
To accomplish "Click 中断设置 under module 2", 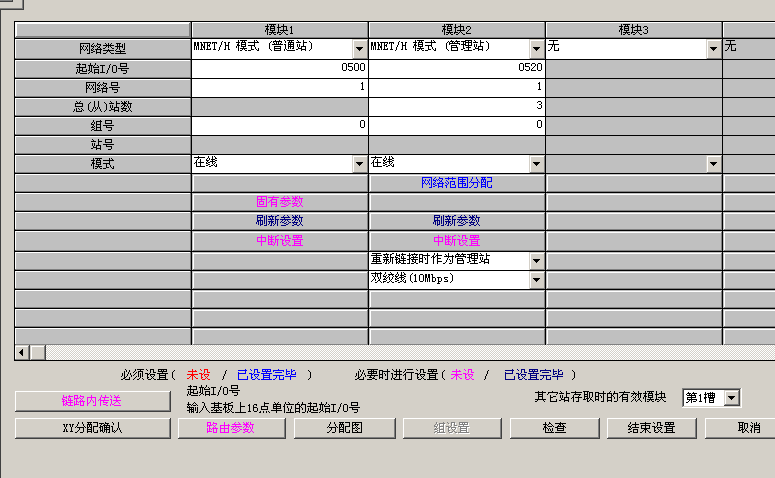I will click(456, 241).
